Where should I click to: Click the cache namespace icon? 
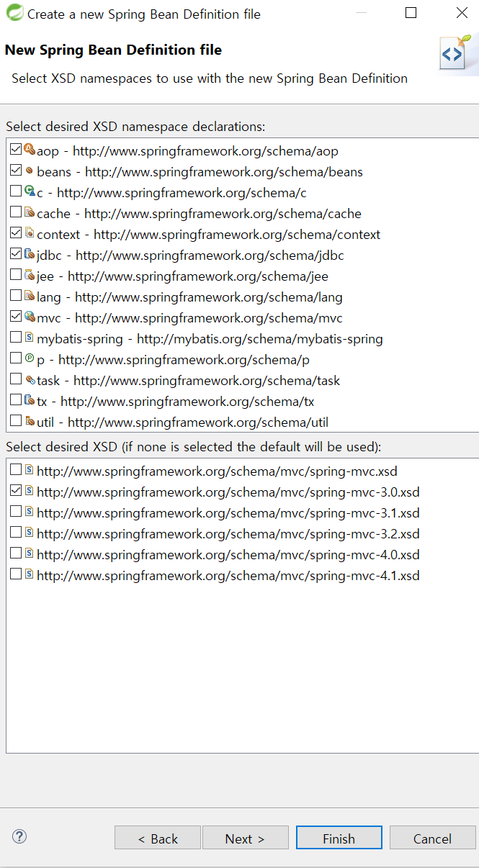30,213
